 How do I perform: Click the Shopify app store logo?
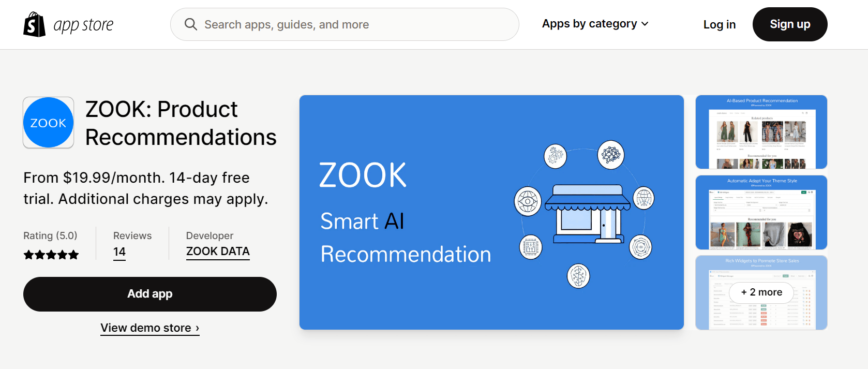[x=68, y=24]
